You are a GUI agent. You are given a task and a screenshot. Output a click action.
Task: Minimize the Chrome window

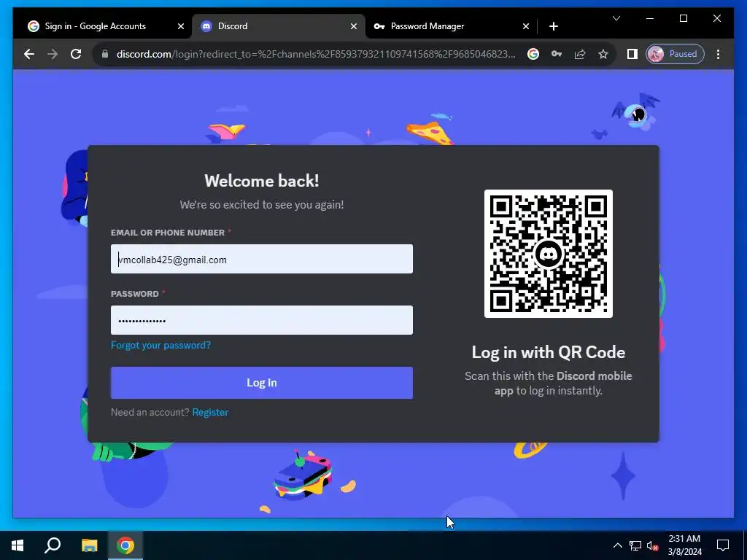650,18
